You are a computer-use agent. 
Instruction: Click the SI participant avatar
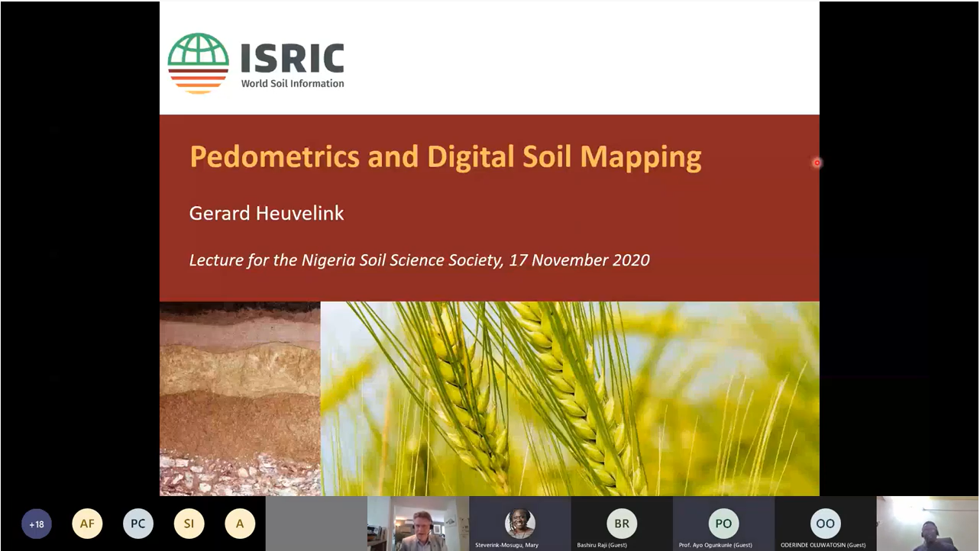pyautogui.click(x=189, y=524)
